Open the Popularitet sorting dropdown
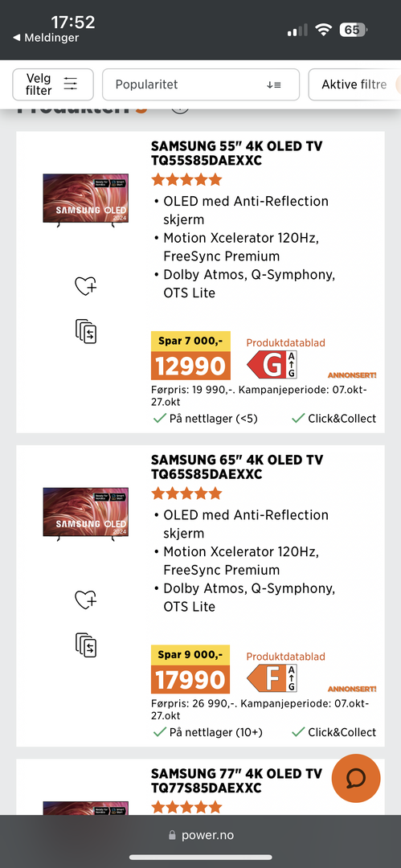 point(201,84)
